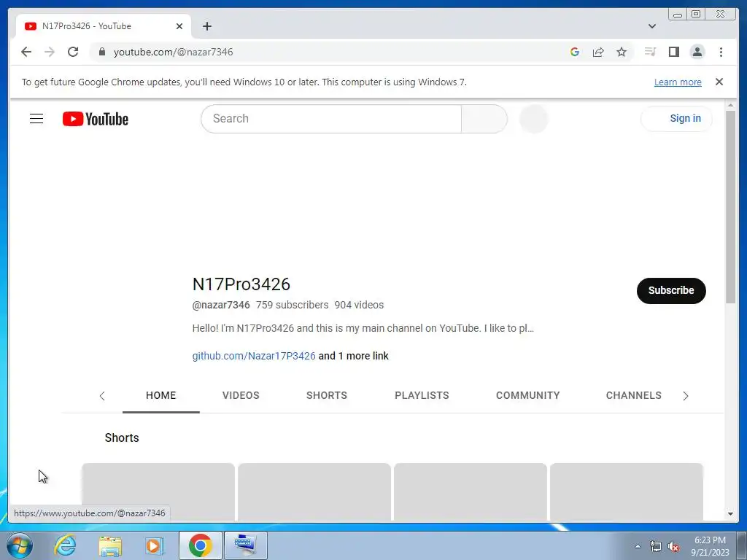Open the second Shorts thumbnail
This screenshot has width=747, height=560.
click(314, 492)
